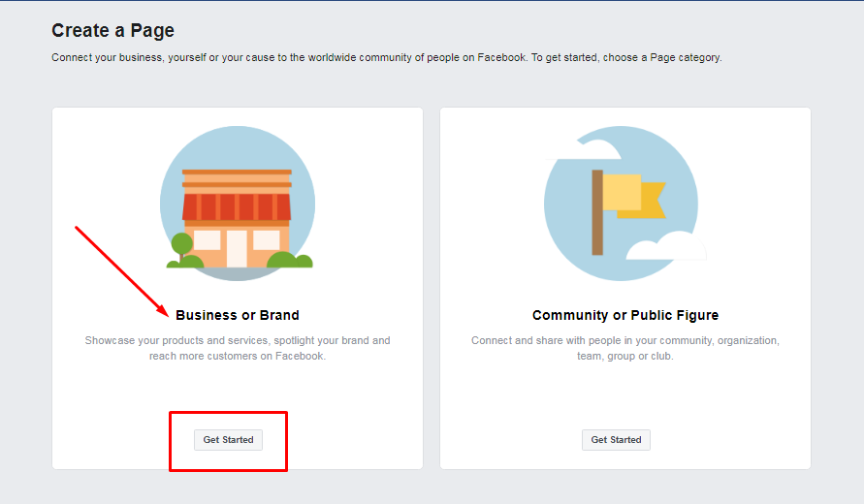Click the green tree left of the storefront
The image size is (864, 504).
(181, 246)
